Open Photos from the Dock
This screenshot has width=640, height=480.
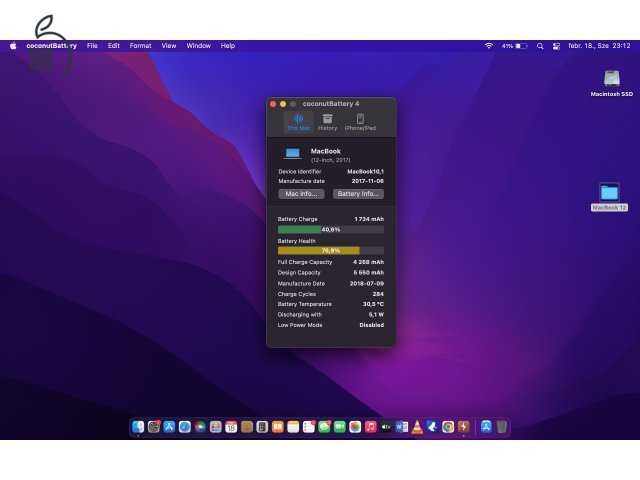(355, 427)
